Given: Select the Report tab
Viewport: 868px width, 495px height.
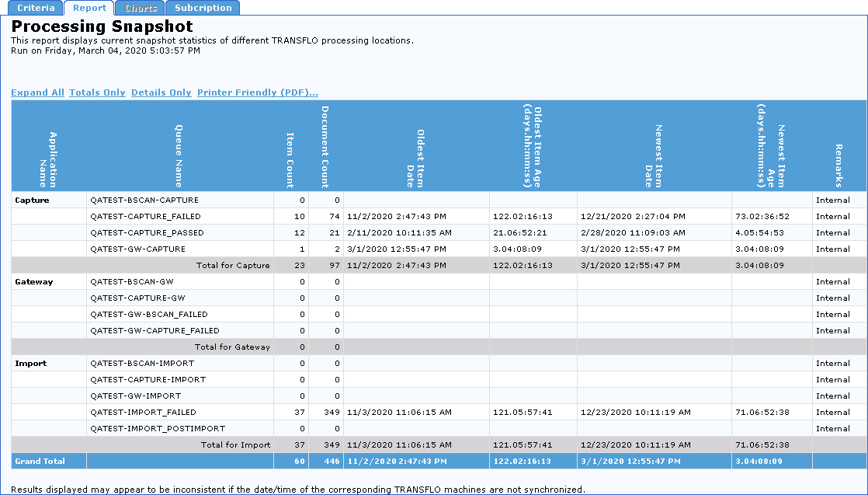Looking at the screenshot, I should (x=89, y=8).
